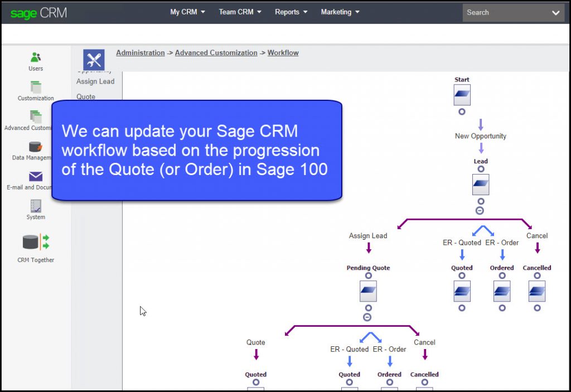The width and height of the screenshot is (571, 392).
Task: Open the Marketing menu
Action: tap(340, 12)
